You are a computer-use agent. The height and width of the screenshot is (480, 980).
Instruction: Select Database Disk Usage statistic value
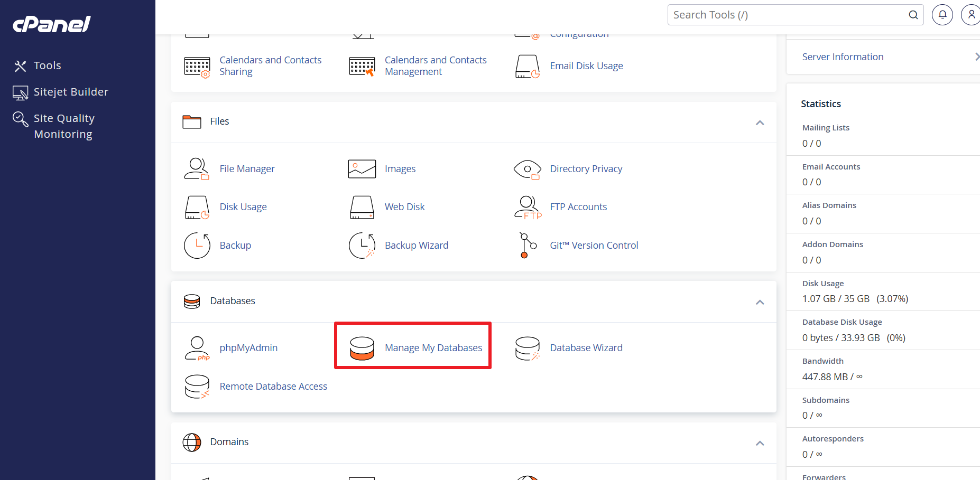tap(854, 338)
